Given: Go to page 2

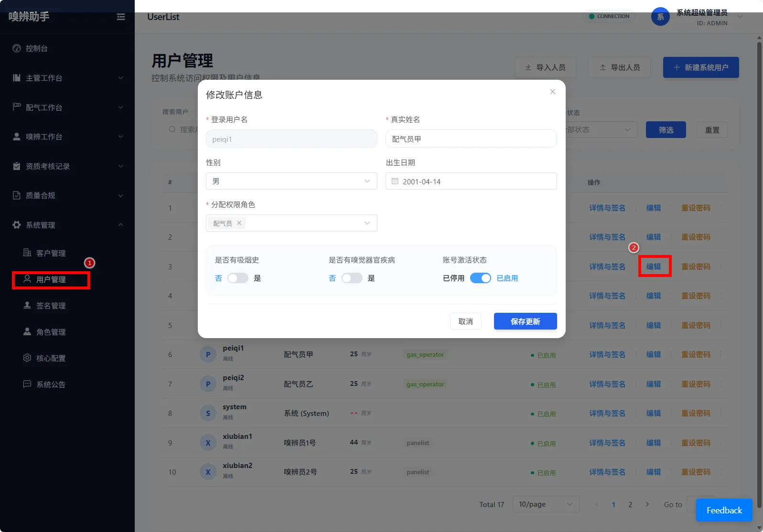Looking at the screenshot, I should (630, 504).
